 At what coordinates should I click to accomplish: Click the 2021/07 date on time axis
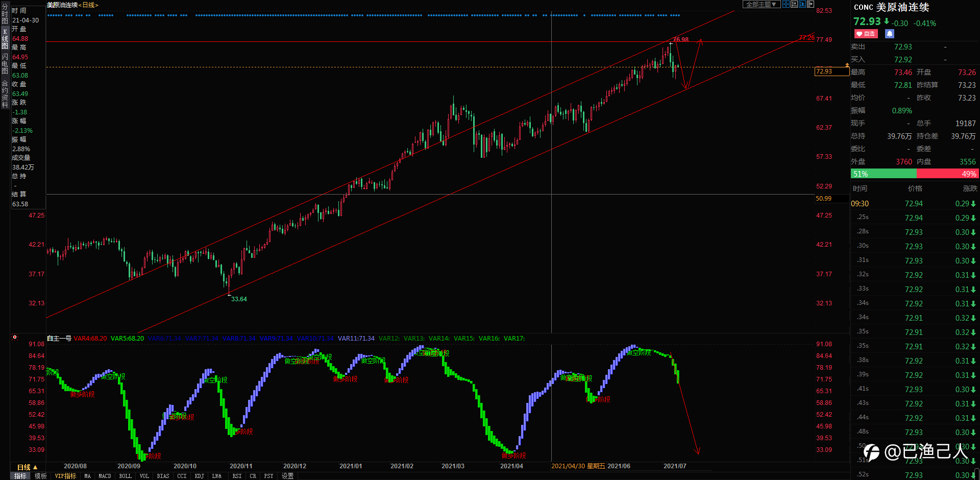point(675,466)
